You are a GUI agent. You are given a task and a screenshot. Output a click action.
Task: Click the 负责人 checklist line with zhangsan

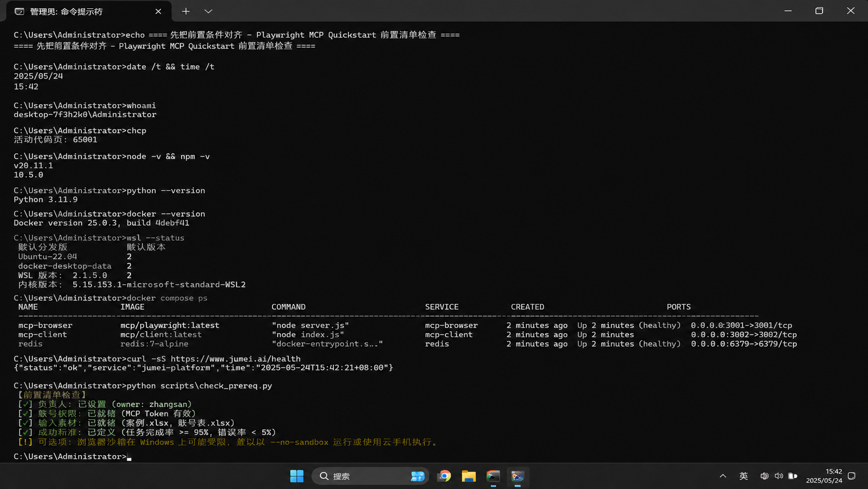105,404
